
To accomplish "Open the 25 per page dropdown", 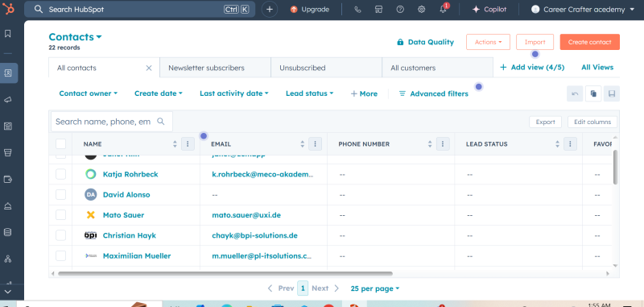I will pyautogui.click(x=375, y=288).
